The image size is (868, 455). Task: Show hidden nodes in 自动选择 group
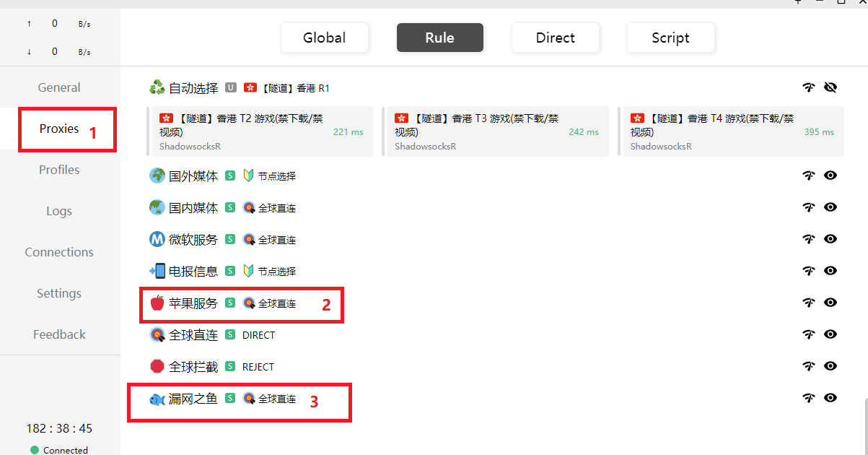click(830, 88)
